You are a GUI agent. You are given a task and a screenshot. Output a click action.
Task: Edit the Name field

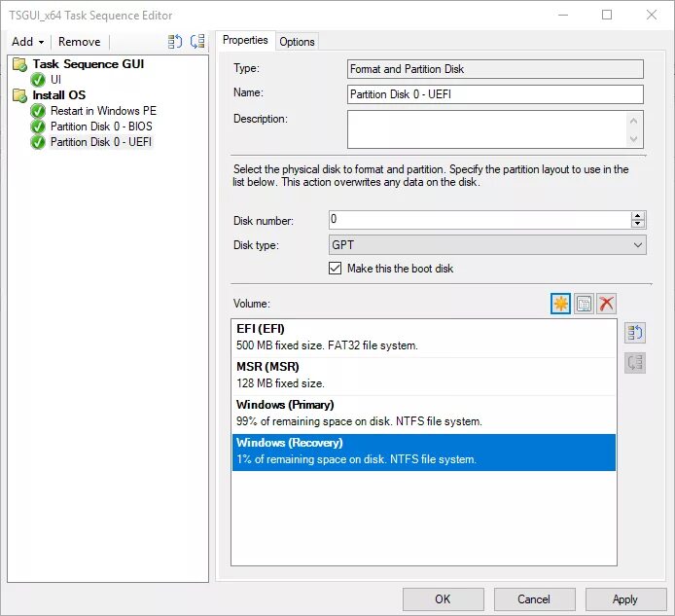(x=495, y=94)
